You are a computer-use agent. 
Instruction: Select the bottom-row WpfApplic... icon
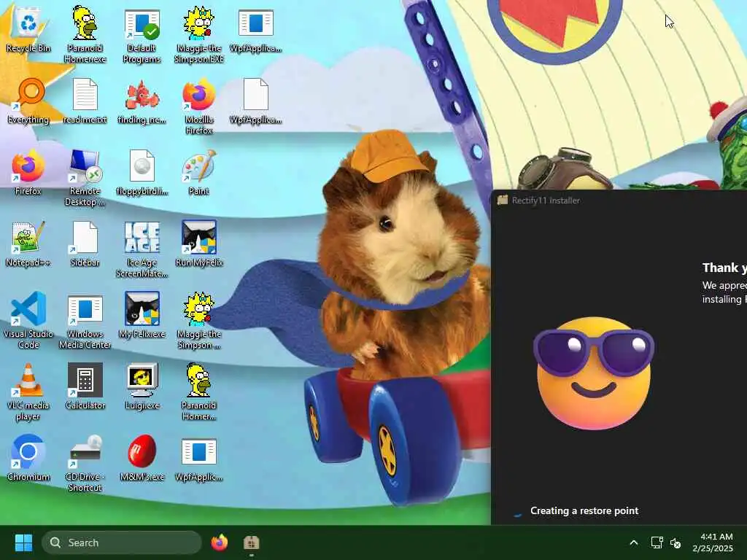pos(199,458)
